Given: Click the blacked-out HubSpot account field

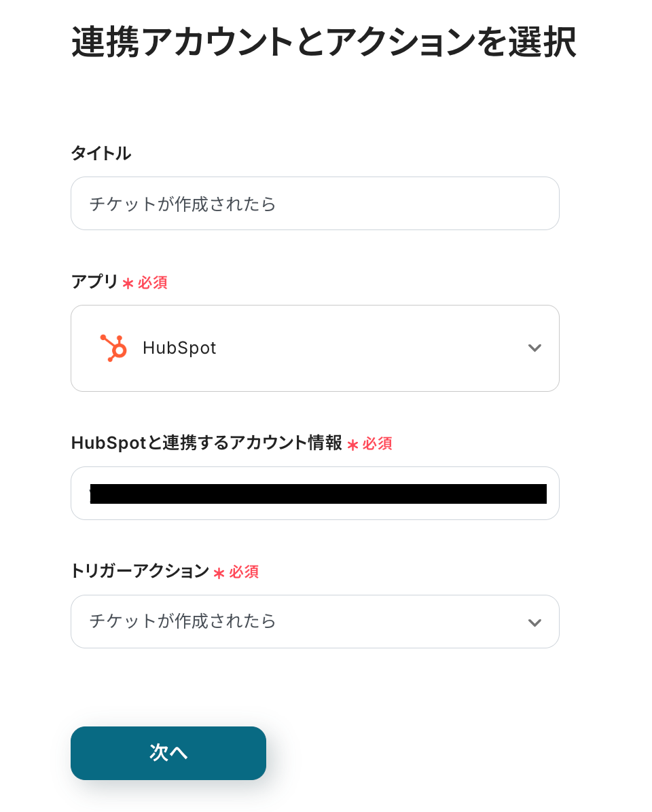Looking at the screenshot, I should pyautogui.click(x=315, y=494).
